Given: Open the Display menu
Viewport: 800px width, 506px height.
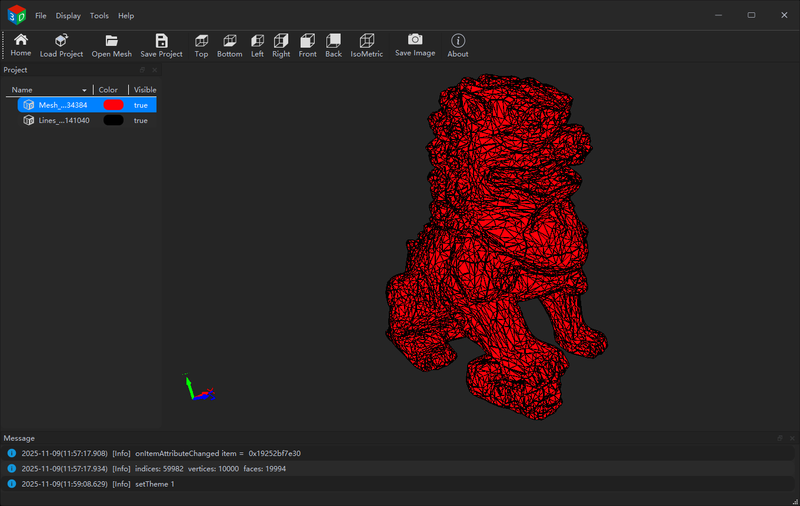Looking at the screenshot, I should pyautogui.click(x=68, y=16).
